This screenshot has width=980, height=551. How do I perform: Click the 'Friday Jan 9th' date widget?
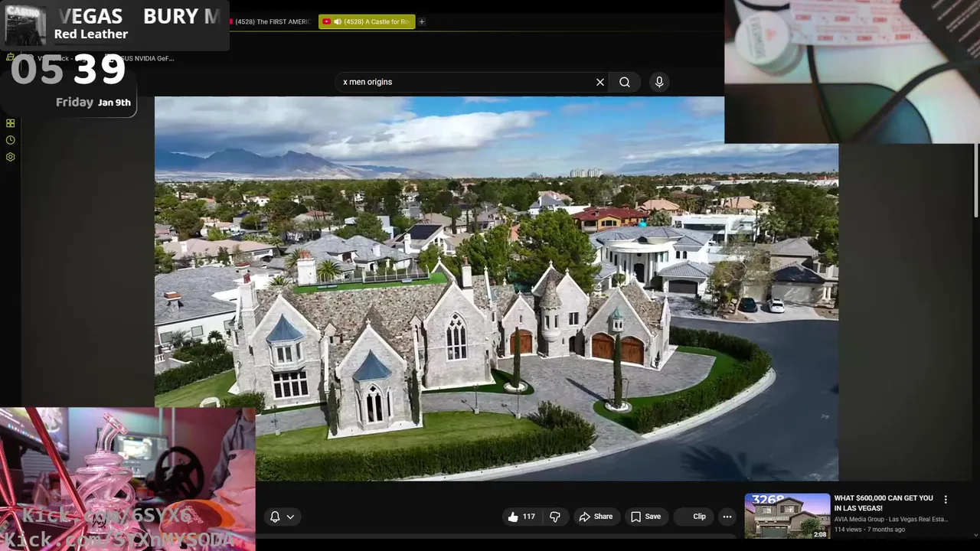pos(93,102)
